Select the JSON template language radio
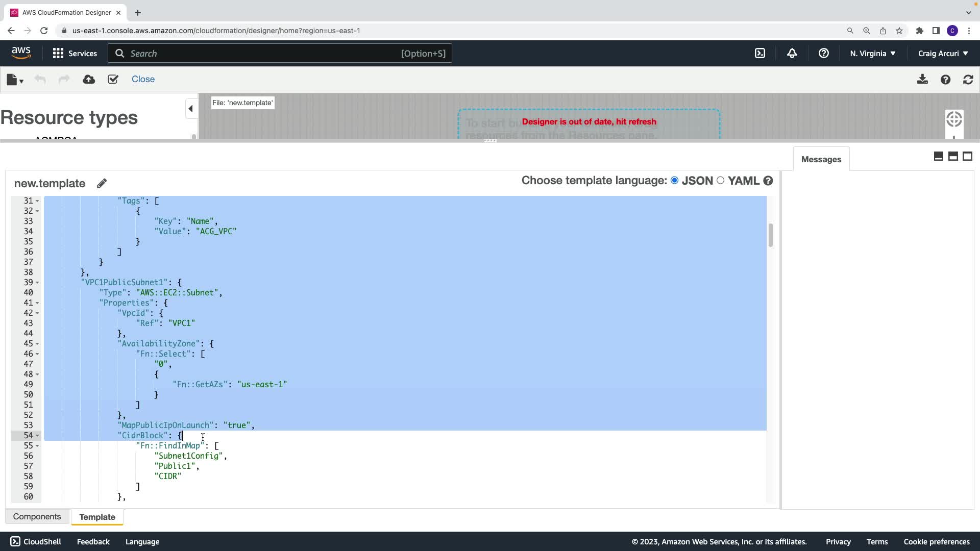This screenshot has width=980, height=551. coord(675,180)
